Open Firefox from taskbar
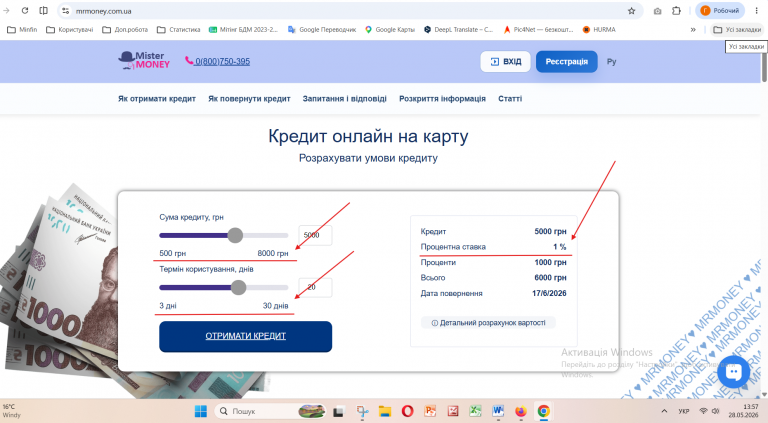 pos(521,412)
